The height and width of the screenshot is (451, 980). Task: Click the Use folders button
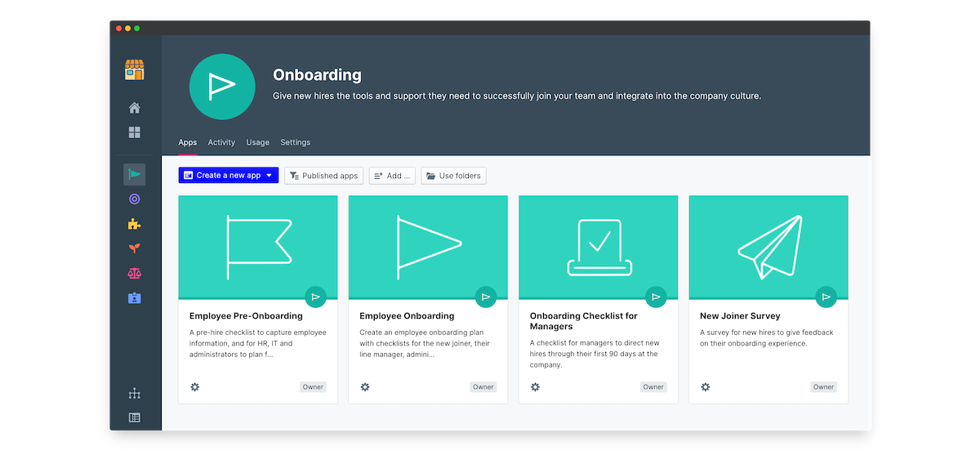454,176
